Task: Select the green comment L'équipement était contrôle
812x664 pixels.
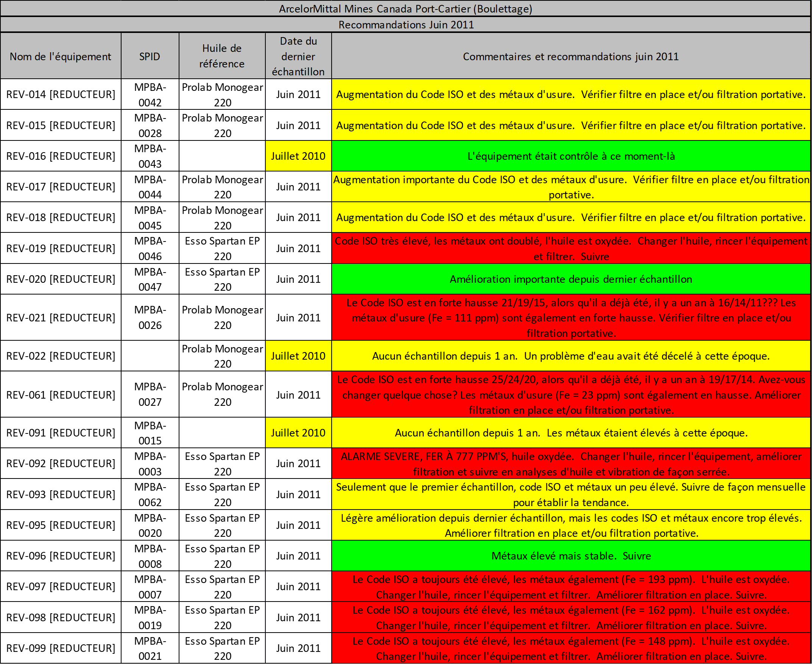Action: tap(571, 156)
